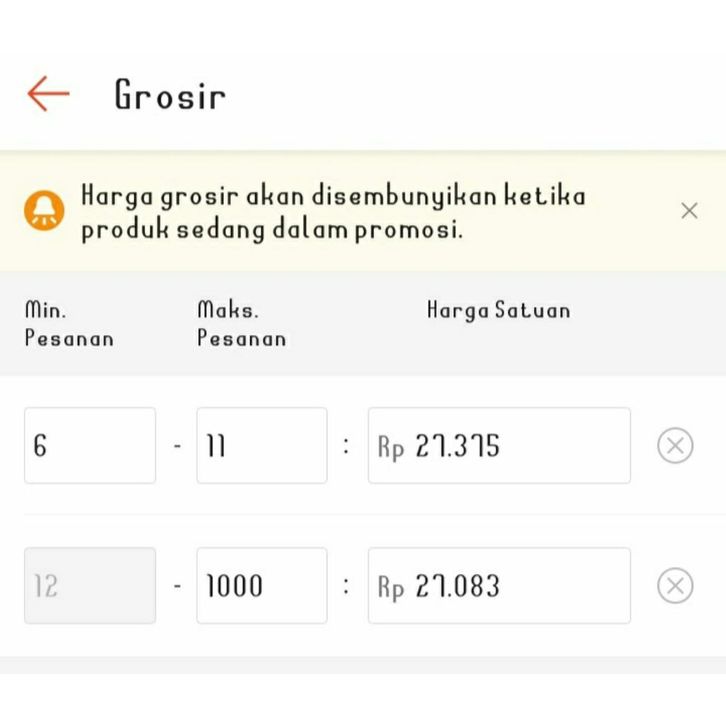Click the dash between 12 and 1000
The height and width of the screenshot is (726, 726).
pos(177,586)
